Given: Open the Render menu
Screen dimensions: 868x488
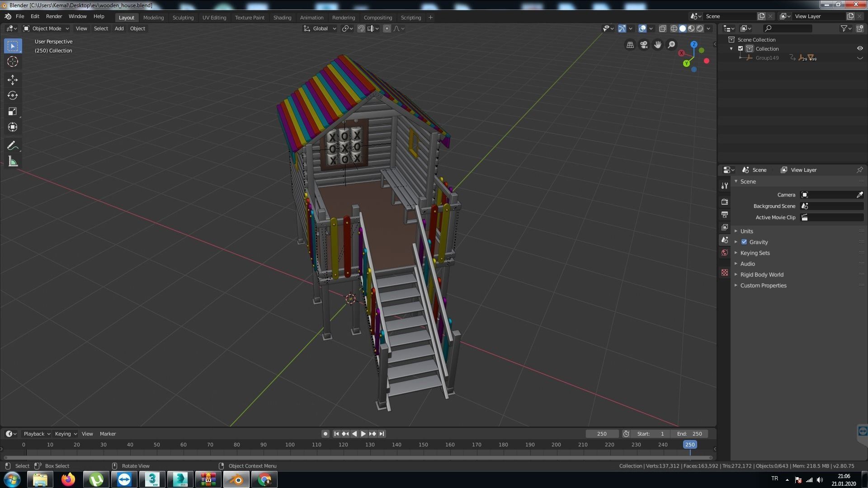Looking at the screenshot, I should pos(54,16).
